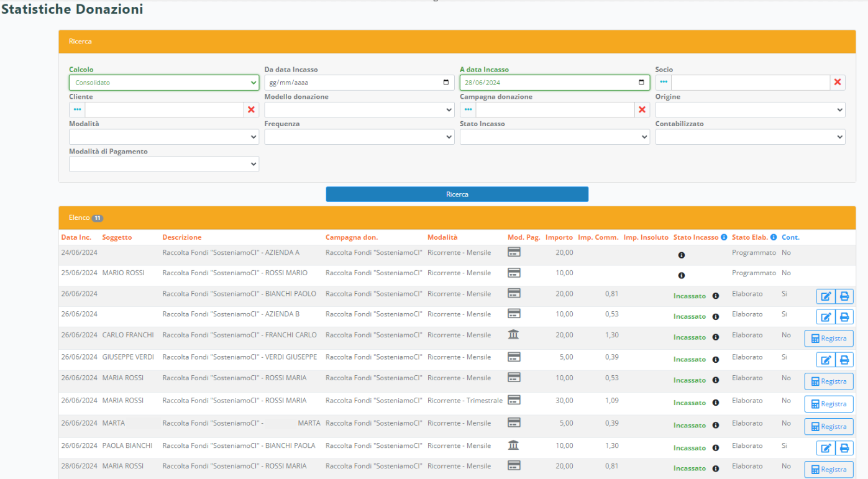Viewport: 868px width, 479px height.
Task: Print the AZIENDA B donation row
Action: pos(844,317)
